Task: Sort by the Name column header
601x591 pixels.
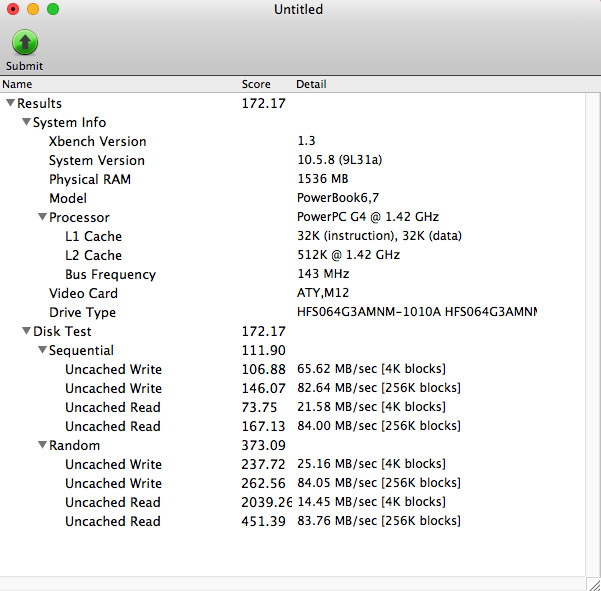Action: coord(120,84)
